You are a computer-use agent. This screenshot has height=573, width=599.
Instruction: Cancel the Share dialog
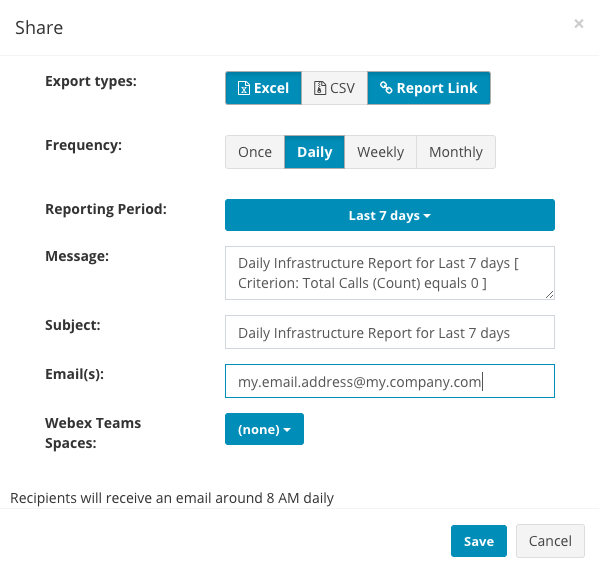coord(550,541)
